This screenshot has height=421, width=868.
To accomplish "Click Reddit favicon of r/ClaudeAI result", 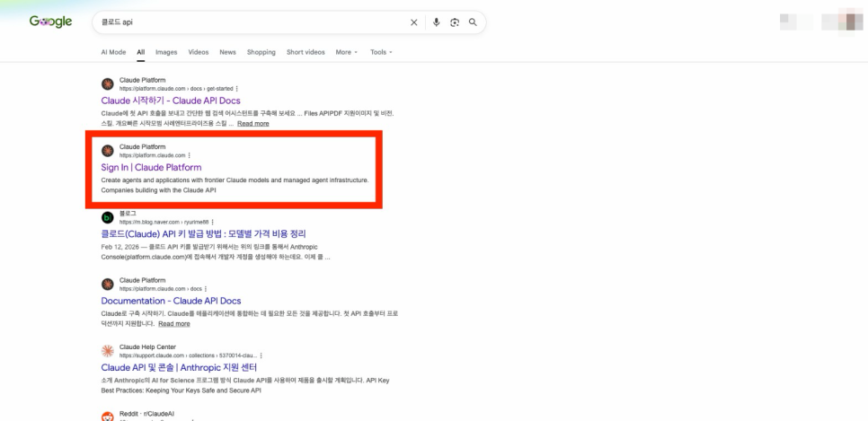I will pyautogui.click(x=108, y=417).
